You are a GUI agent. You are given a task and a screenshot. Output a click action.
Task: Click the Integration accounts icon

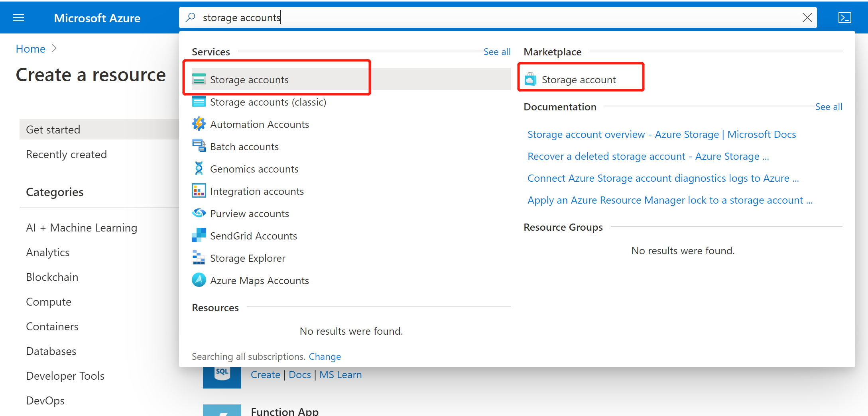[199, 191]
